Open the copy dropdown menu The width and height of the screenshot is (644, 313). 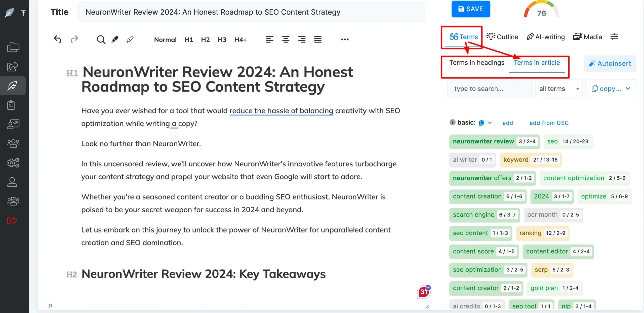click(611, 89)
